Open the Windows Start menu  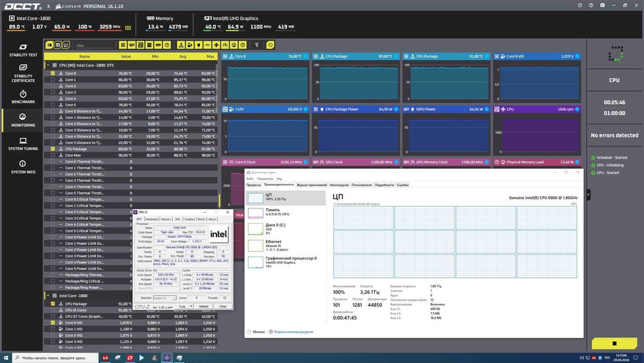[6, 358]
